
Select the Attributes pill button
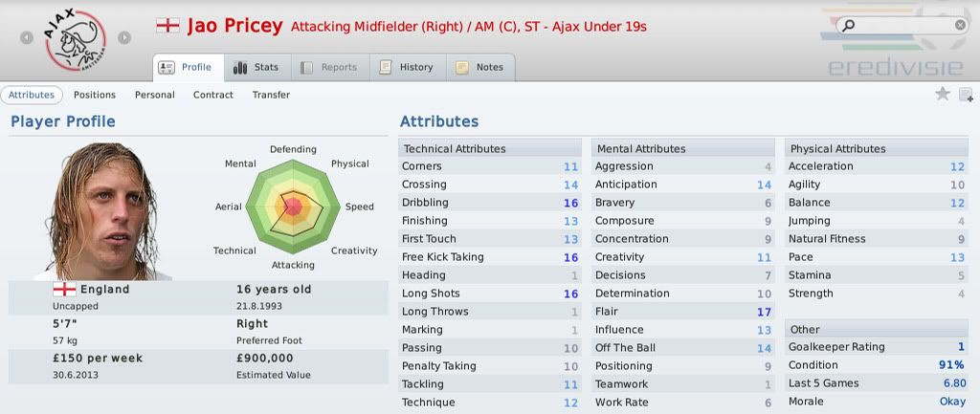[x=32, y=95]
